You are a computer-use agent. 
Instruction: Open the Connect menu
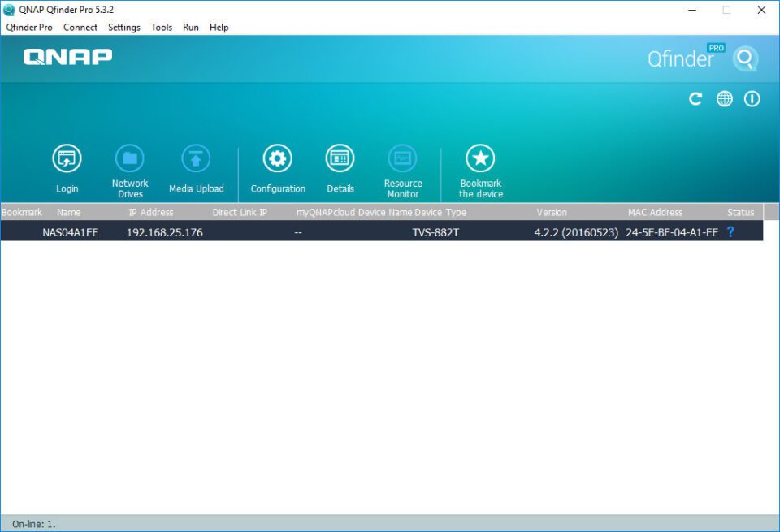(80, 28)
